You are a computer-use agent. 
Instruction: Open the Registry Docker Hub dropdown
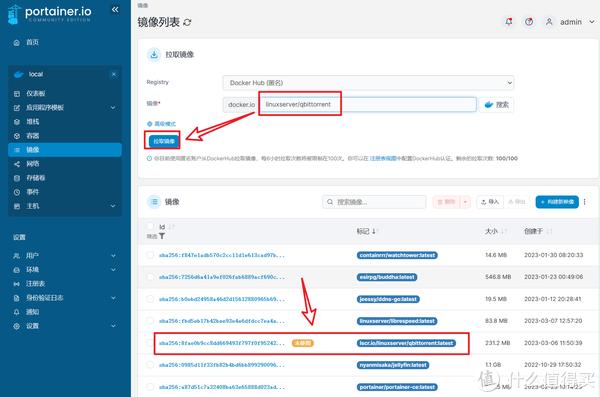368,83
